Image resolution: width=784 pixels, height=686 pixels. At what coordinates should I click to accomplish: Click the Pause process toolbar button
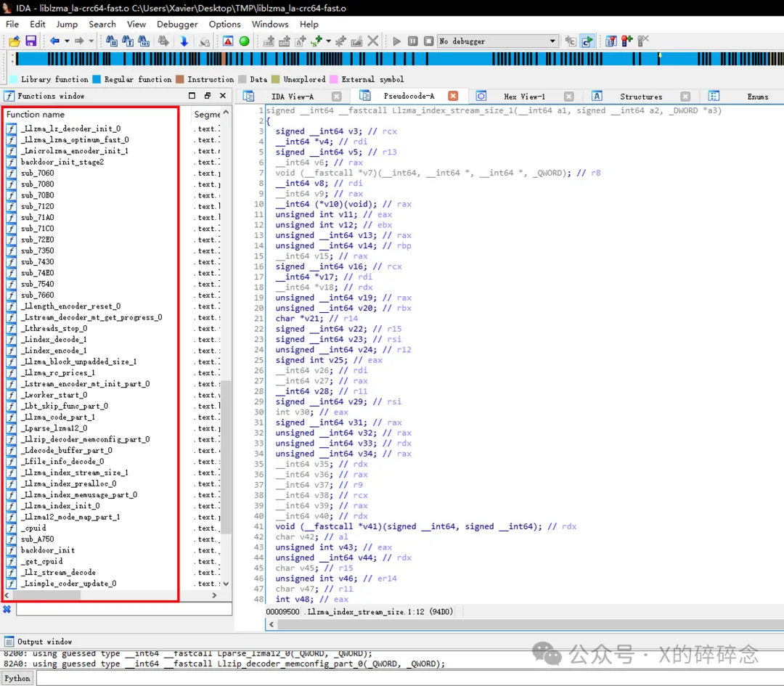coord(412,41)
